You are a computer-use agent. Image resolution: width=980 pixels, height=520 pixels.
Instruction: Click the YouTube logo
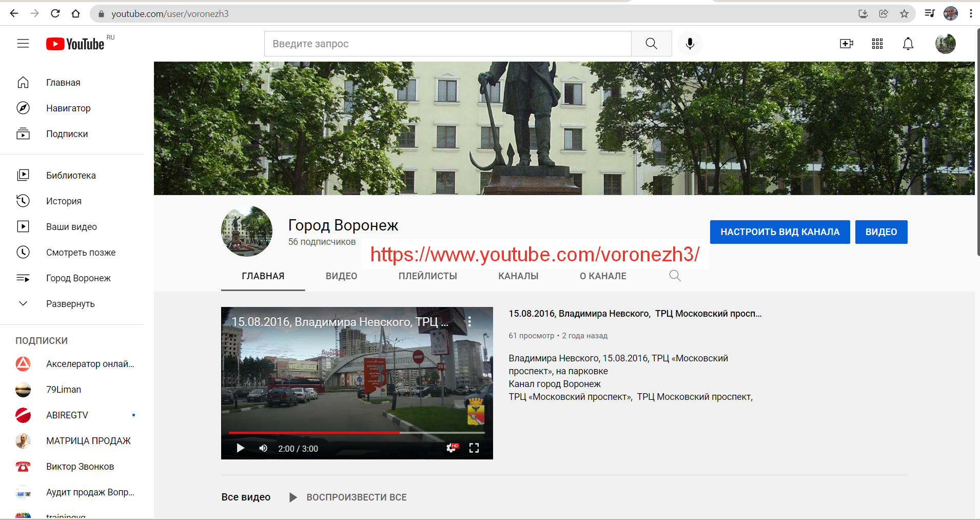pos(75,44)
